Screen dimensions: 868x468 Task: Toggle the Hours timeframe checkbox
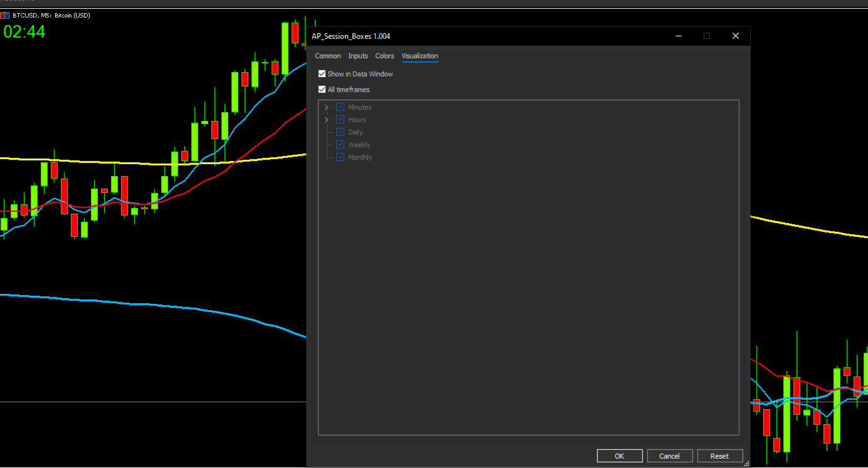341,120
